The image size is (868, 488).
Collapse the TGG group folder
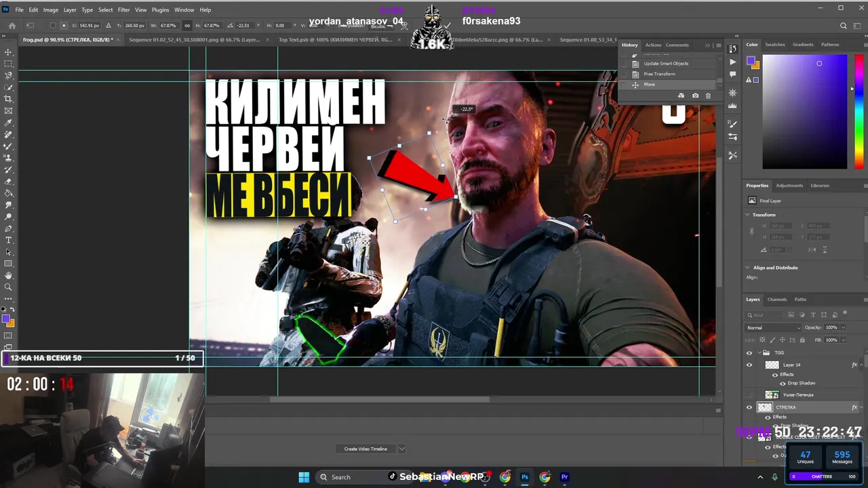[759, 352]
